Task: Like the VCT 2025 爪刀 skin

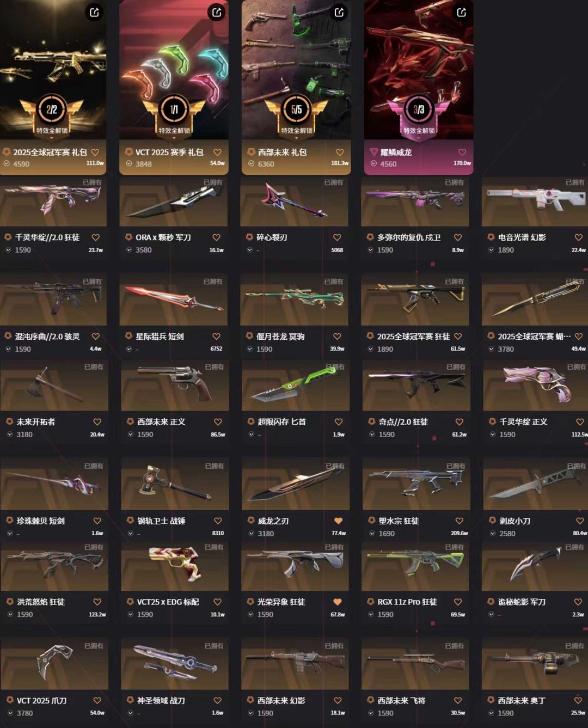Action: click(x=97, y=701)
